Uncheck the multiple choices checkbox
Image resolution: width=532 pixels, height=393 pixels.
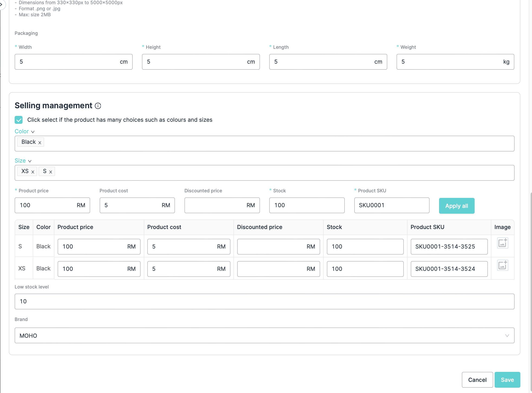click(19, 120)
